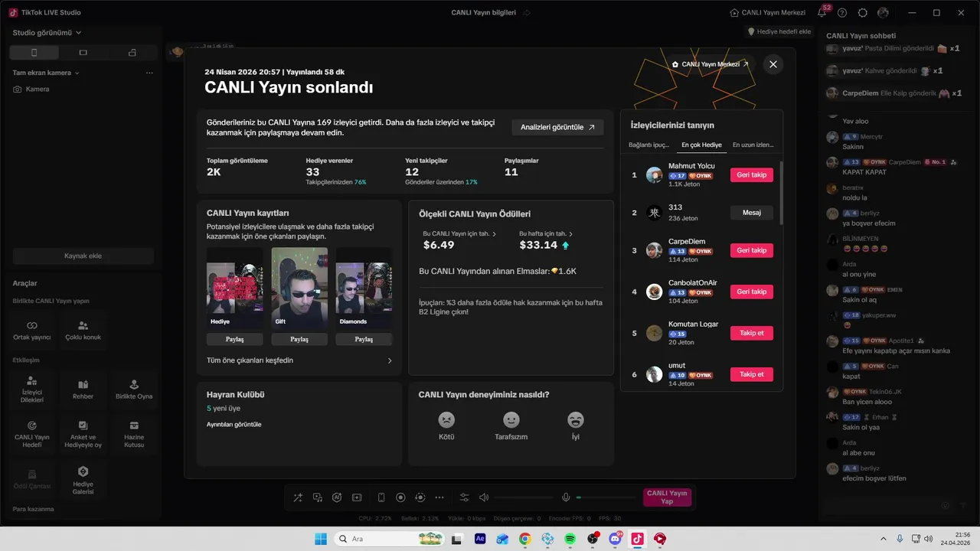Rate the live experience as Tarafsızım
This screenshot has width=980, height=551.
click(511, 426)
